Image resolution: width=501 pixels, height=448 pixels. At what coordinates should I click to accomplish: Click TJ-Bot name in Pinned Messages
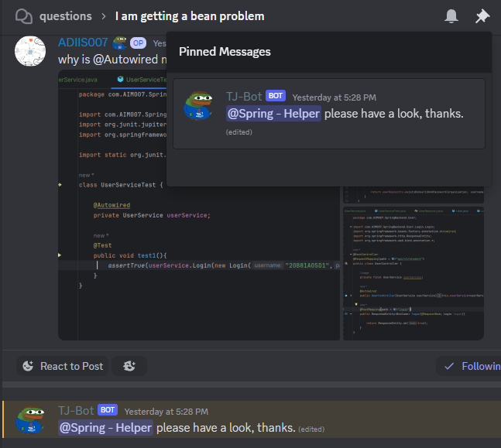pos(244,97)
